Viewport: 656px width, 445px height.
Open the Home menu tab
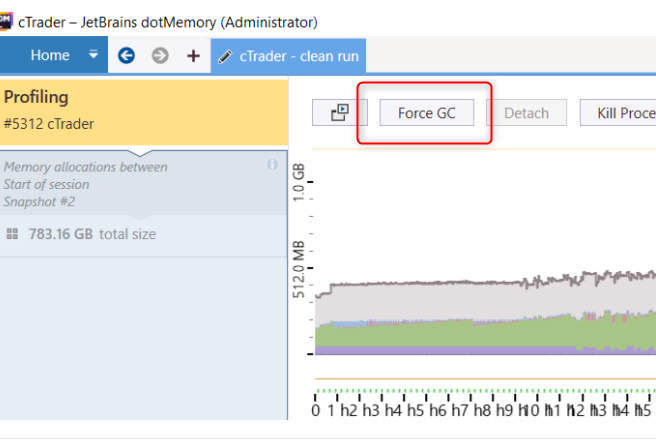(x=50, y=55)
